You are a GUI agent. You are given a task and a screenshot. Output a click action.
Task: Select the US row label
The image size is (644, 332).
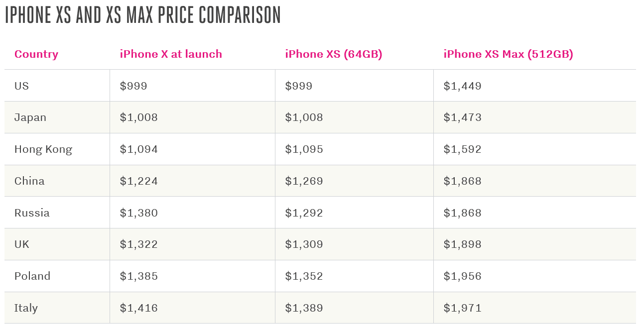22,86
